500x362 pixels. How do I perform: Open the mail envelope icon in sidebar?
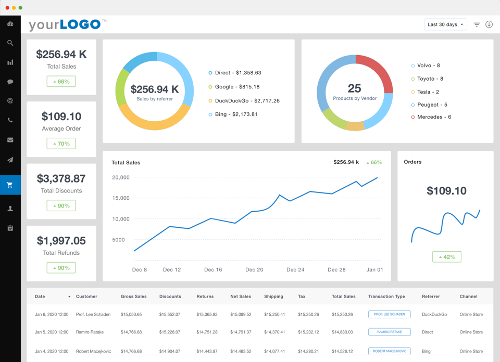10,140
